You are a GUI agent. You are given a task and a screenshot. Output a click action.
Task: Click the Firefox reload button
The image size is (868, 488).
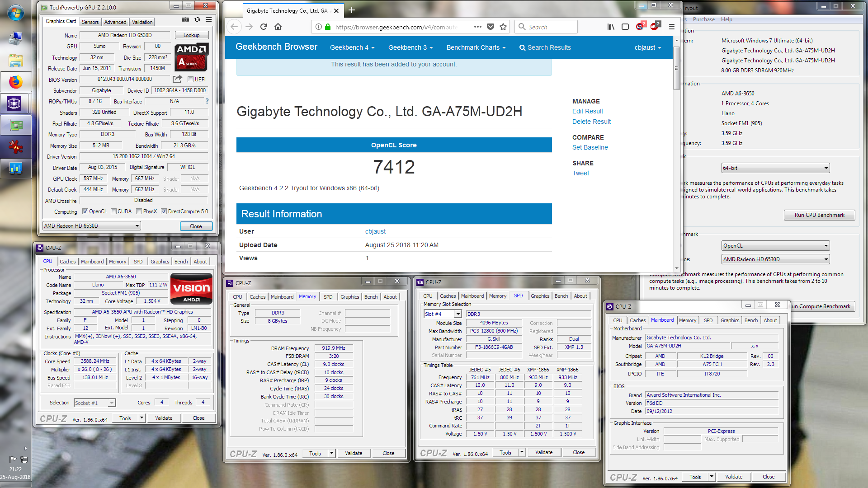[x=264, y=27]
